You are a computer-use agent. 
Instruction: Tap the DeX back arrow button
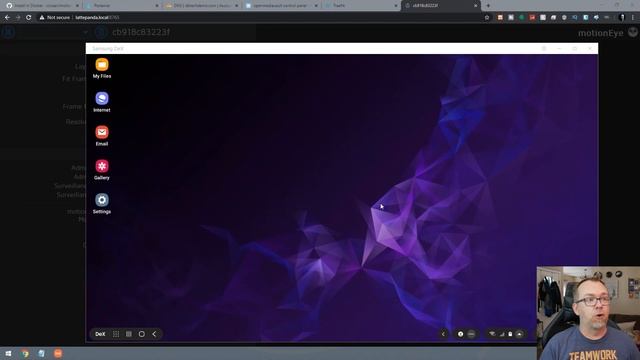(154, 334)
